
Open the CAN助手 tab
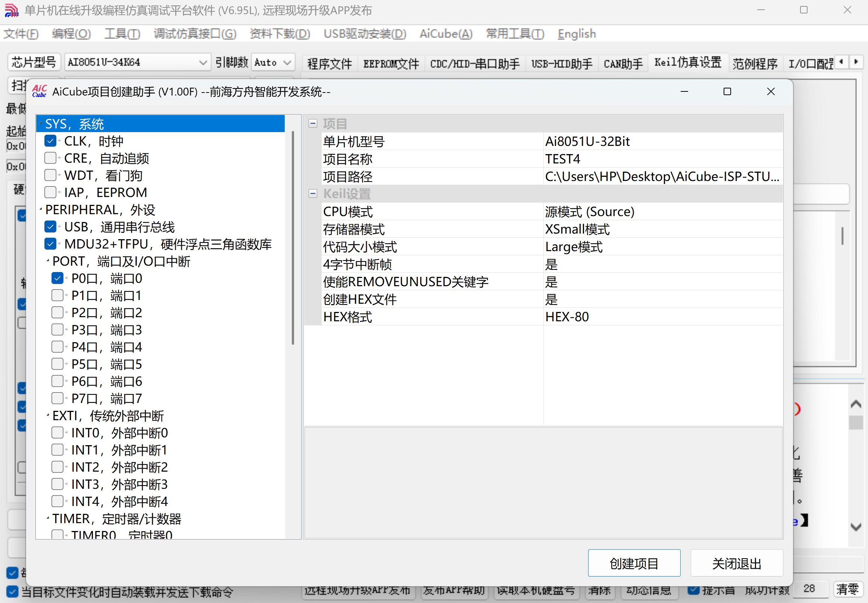click(623, 63)
